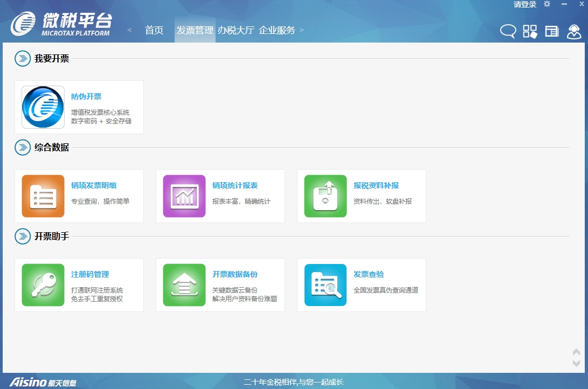Viewport: 588px width, 389px height.
Task: Open the 报税资料补报 title link
Action: click(x=376, y=185)
